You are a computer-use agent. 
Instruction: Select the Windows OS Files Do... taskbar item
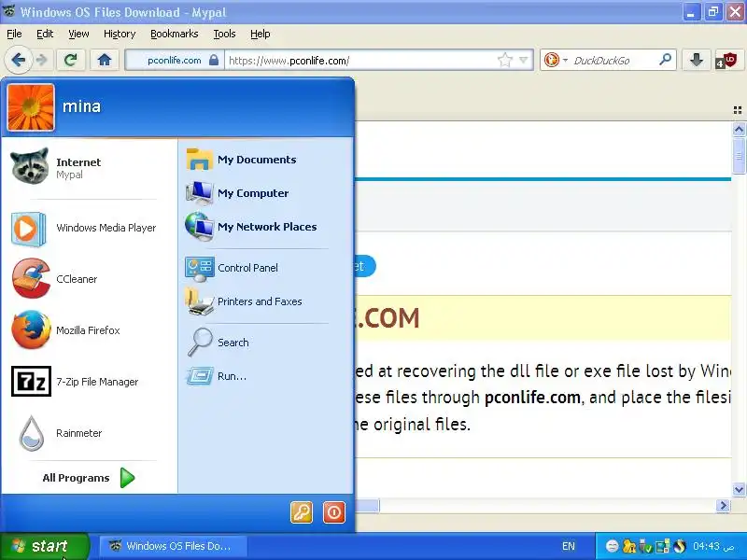pos(173,546)
